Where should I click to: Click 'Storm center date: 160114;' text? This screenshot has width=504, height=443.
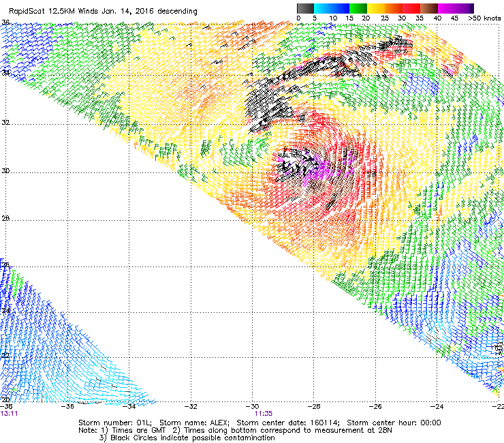[288, 423]
